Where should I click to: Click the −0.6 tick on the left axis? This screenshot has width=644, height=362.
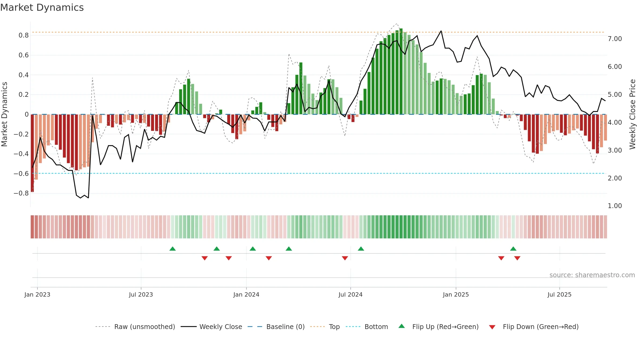21,173
